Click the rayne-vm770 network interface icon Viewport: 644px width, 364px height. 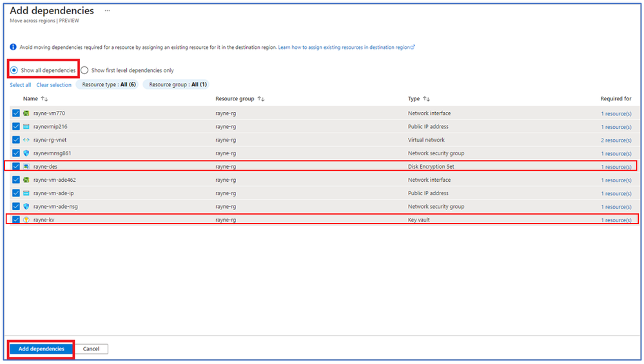[26, 113]
